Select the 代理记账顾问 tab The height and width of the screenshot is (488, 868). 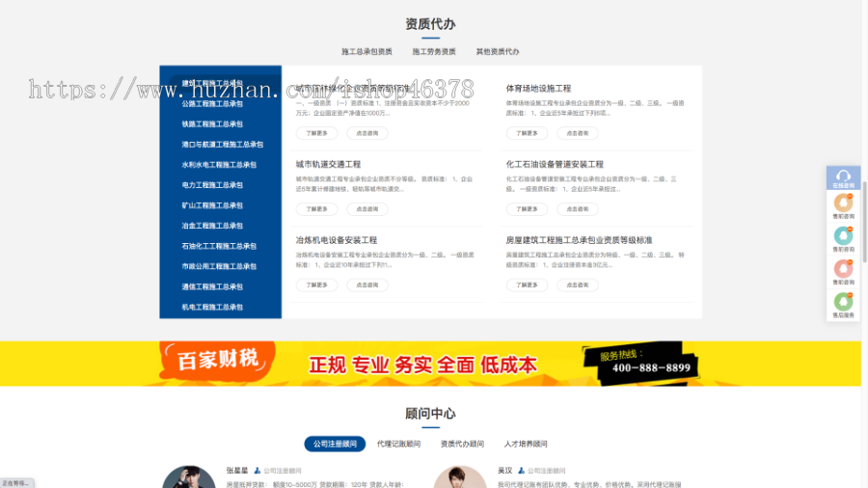[x=398, y=444]
